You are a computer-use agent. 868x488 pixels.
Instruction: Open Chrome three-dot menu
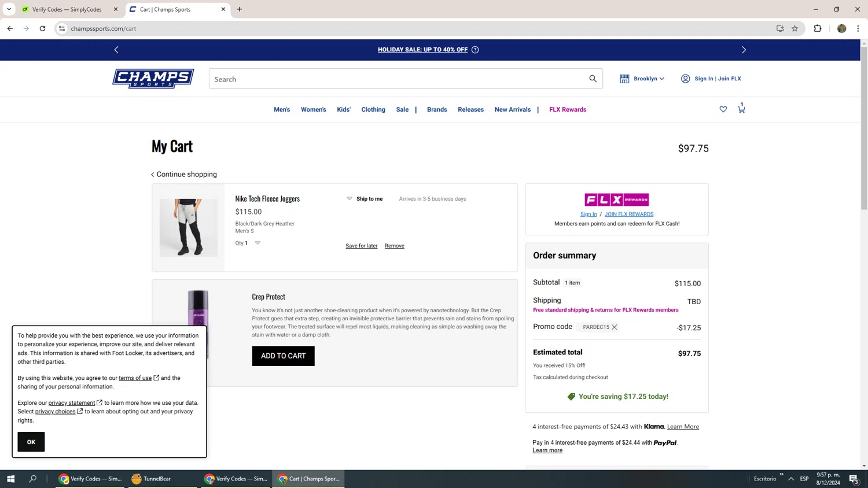[x=858, y=28]
